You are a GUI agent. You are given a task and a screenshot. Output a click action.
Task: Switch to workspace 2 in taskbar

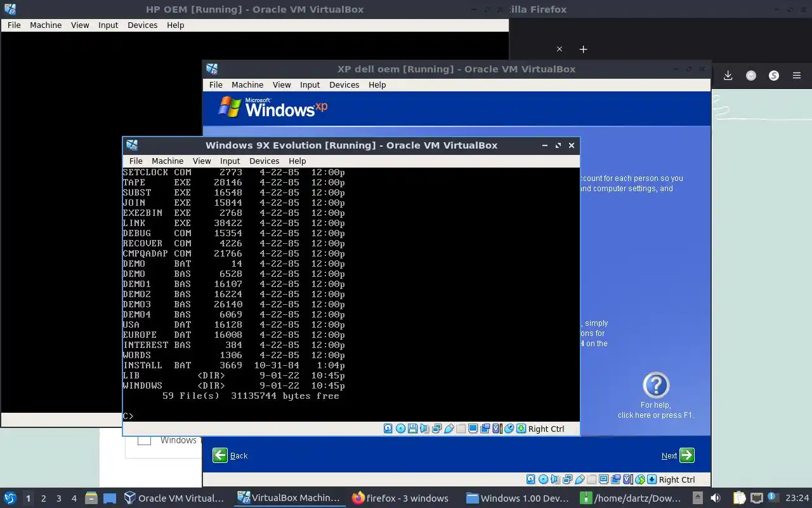[x=43, y=498]
